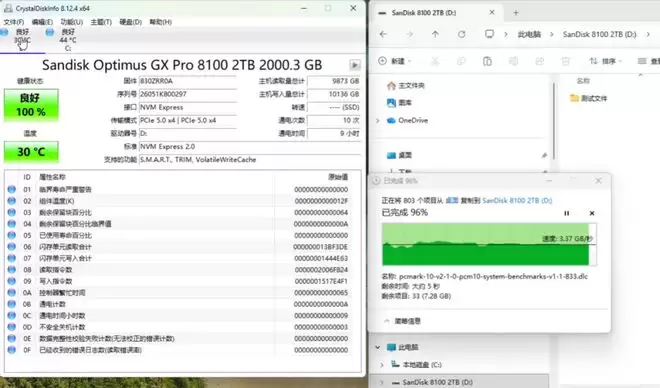Open the 帮助(H) menu

pyautogui.click(x=160, y=22)
